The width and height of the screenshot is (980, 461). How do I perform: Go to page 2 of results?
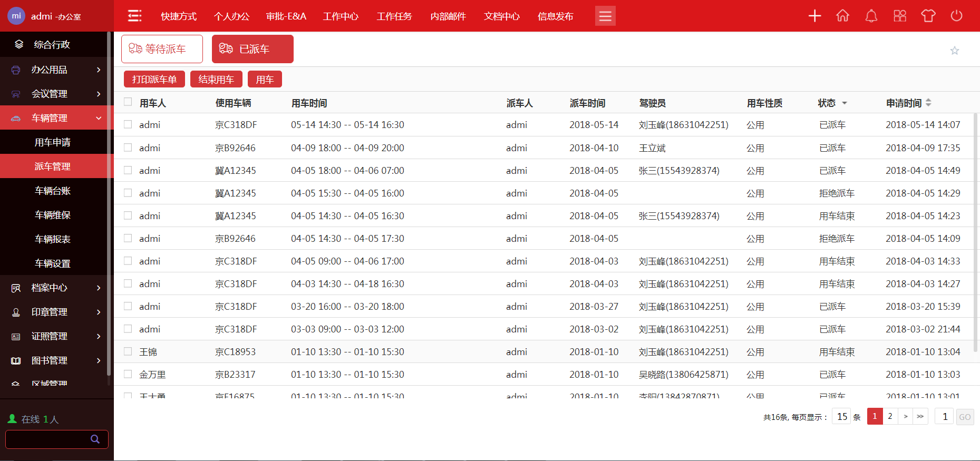coord(890,416)
